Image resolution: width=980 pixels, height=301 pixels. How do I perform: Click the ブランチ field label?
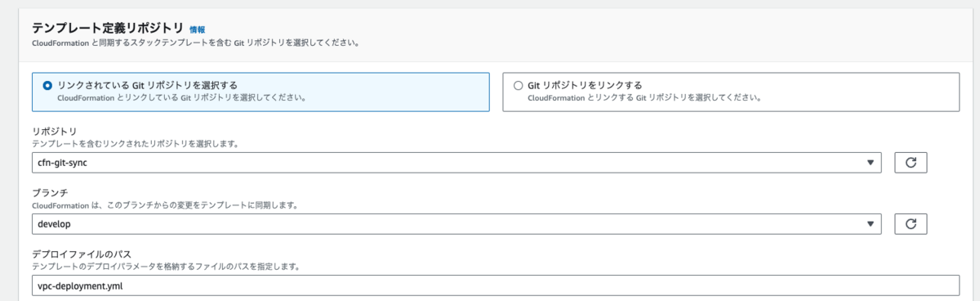pyautogui.click(x=49, y=192)
